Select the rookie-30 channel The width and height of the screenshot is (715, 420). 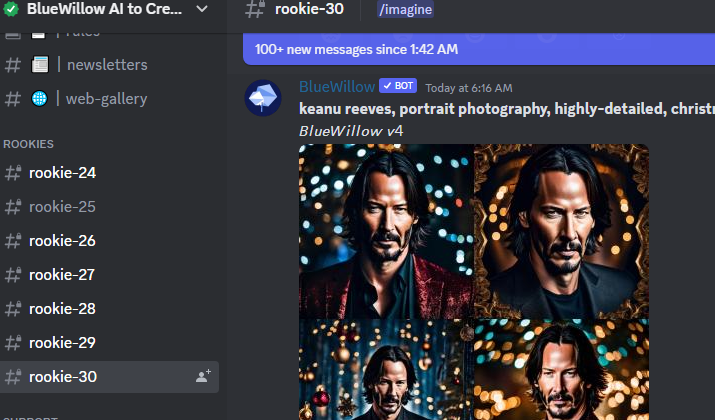point(109,377)
